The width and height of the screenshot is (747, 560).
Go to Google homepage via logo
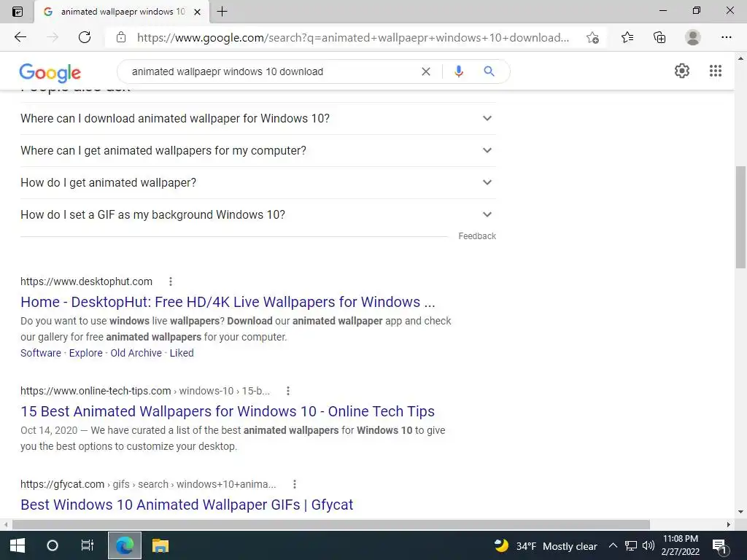coord(50,72)
